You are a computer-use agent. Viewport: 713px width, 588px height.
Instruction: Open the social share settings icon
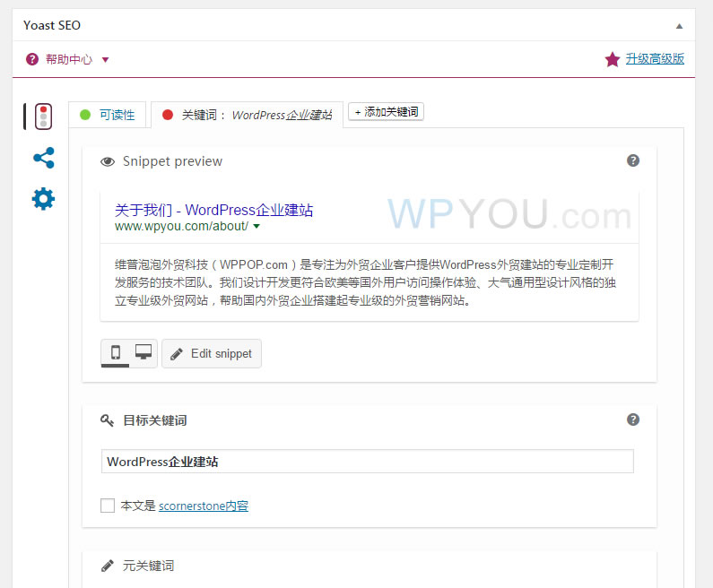point(44,158)
